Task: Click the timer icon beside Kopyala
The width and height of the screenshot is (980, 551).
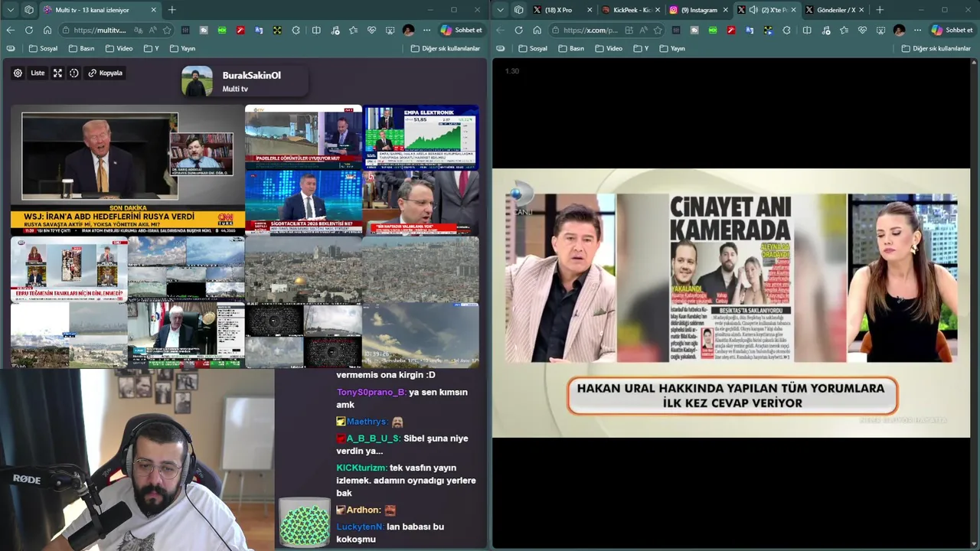Action: (74, 73)
